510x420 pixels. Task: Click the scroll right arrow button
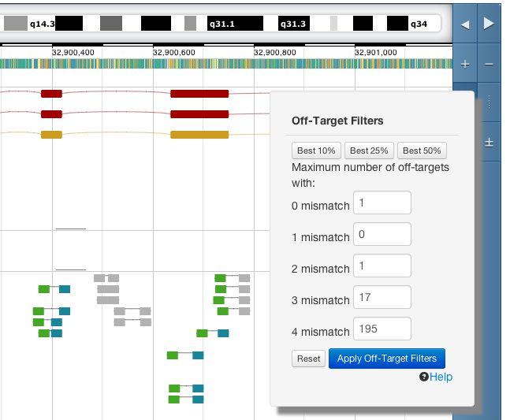489,24
